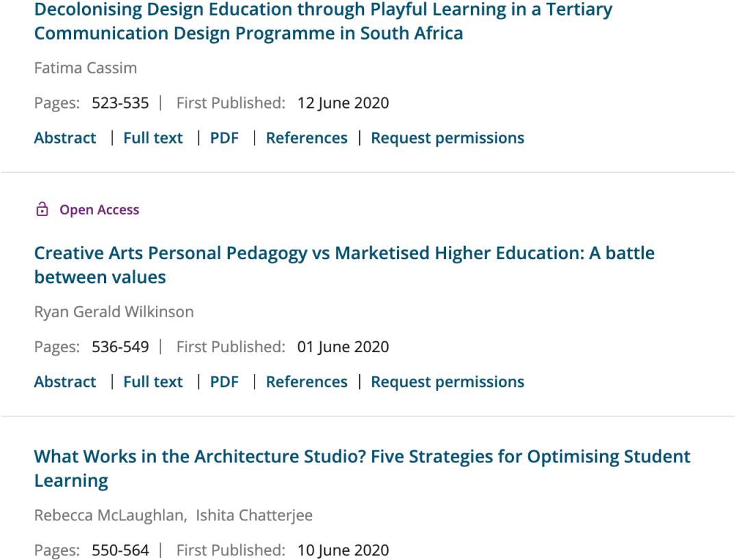Click the Open Access lock icon

pos(42,209)
